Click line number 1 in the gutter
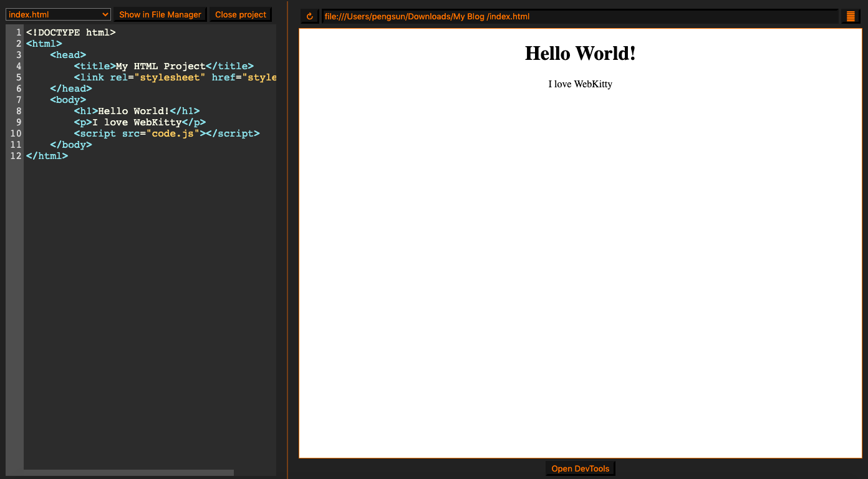The height and width of the screenshot is (479, 868). 19,32
